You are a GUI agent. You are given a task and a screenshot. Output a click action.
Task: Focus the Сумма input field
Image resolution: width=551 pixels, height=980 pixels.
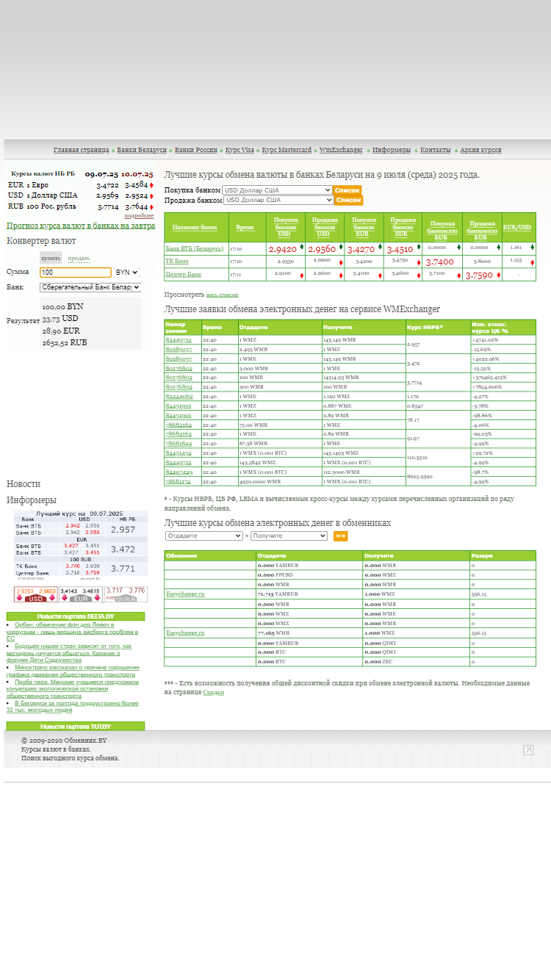point(76,272)
